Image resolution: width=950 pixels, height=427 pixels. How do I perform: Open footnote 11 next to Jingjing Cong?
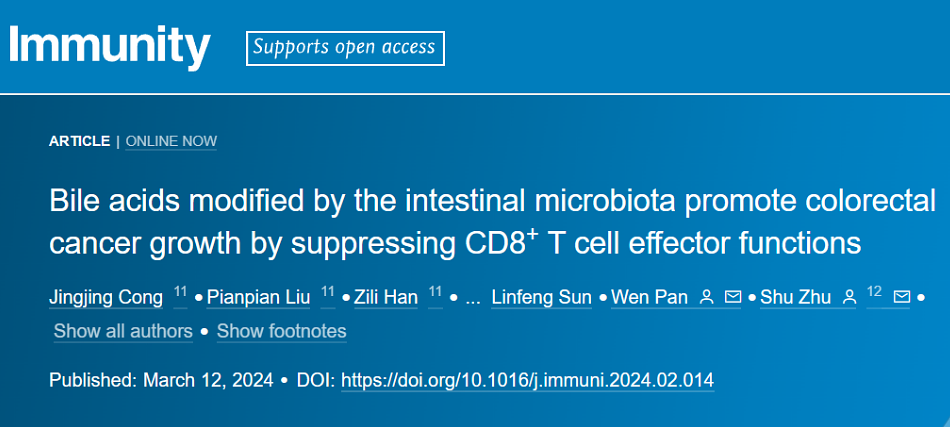(x=180, y=292)
